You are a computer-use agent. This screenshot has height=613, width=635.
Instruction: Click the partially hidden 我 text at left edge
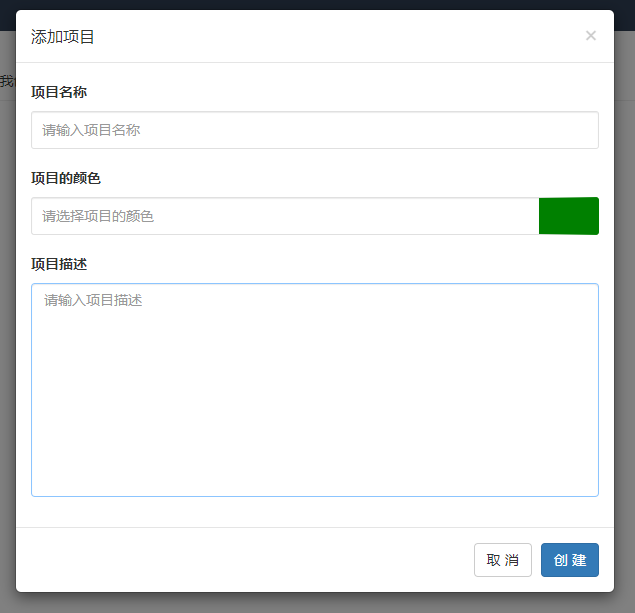6,81
